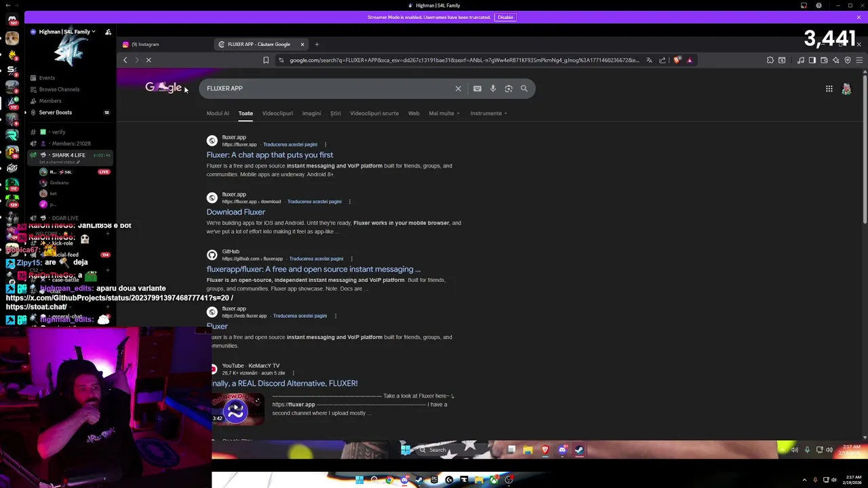Open new browser tab with plus
This screenshot has width=868, height=488.
317,44
